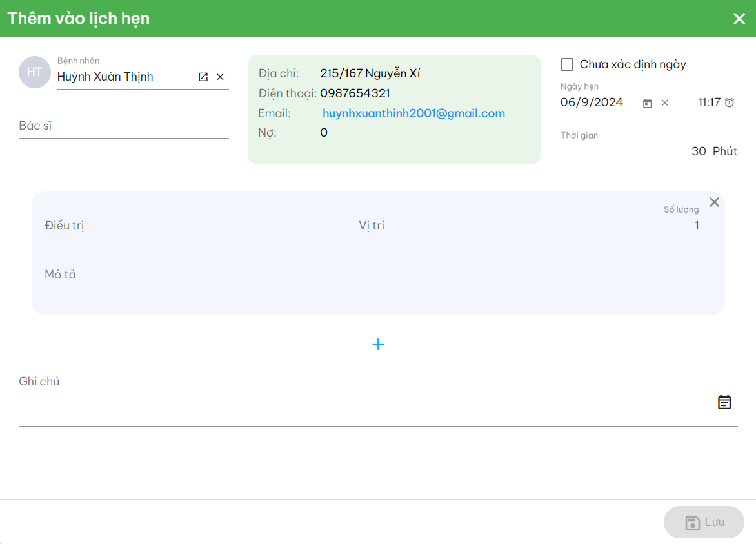Open the calendar date picker icon

[x=648, y=103]
